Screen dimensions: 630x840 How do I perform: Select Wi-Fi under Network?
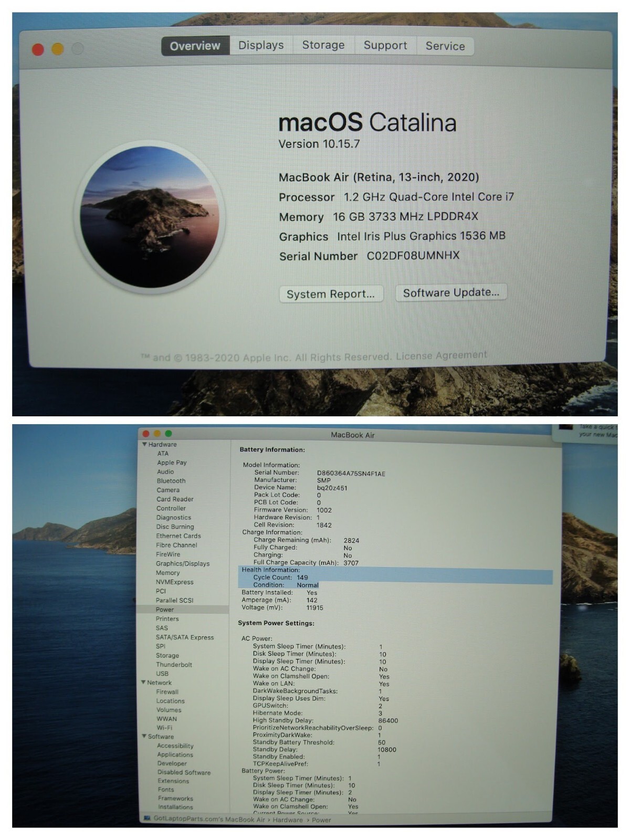(x=164, y=728)
